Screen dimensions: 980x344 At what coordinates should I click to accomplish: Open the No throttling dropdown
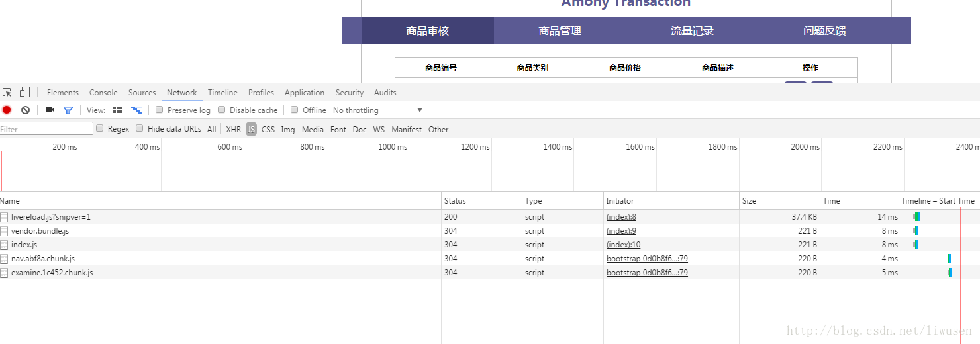point(377,110)
